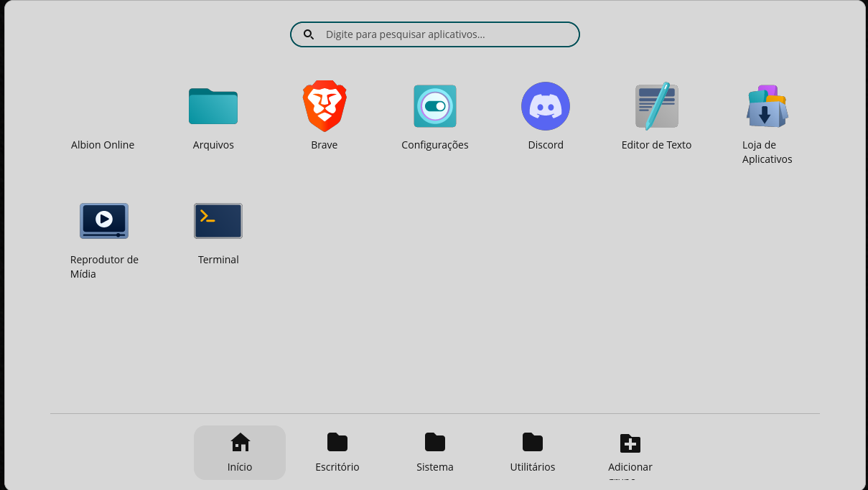Launch Discord from its blue icon
Screen dimensions: 868x490
pos(546,106)
